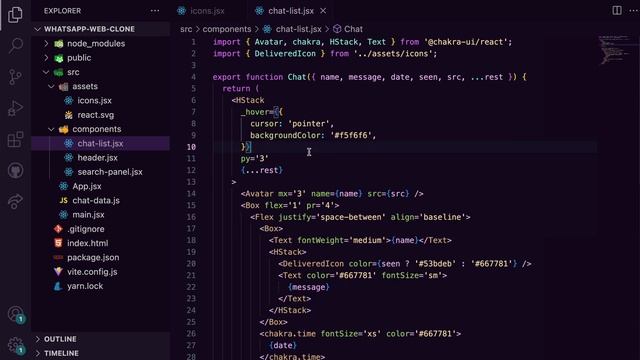Click the EXPLORER panel title
This screenshot has height=360, width=640.
tap(62, 11)
